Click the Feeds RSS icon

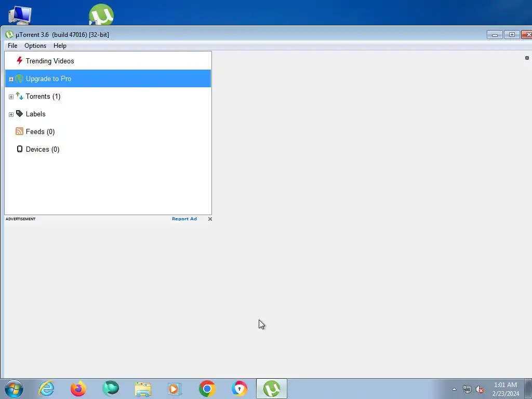[x=19, y=131]
